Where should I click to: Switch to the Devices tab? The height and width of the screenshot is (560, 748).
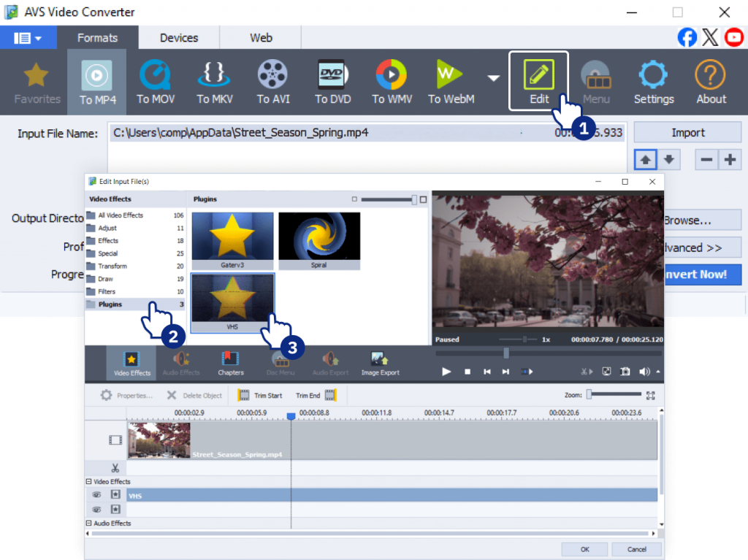pyautogui.click(x=179, y=38)
